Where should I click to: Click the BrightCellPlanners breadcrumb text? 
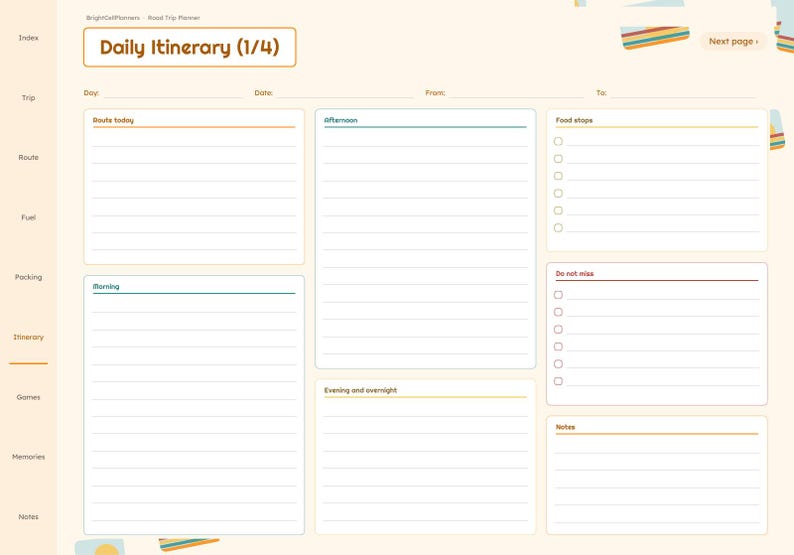(113, 18)
